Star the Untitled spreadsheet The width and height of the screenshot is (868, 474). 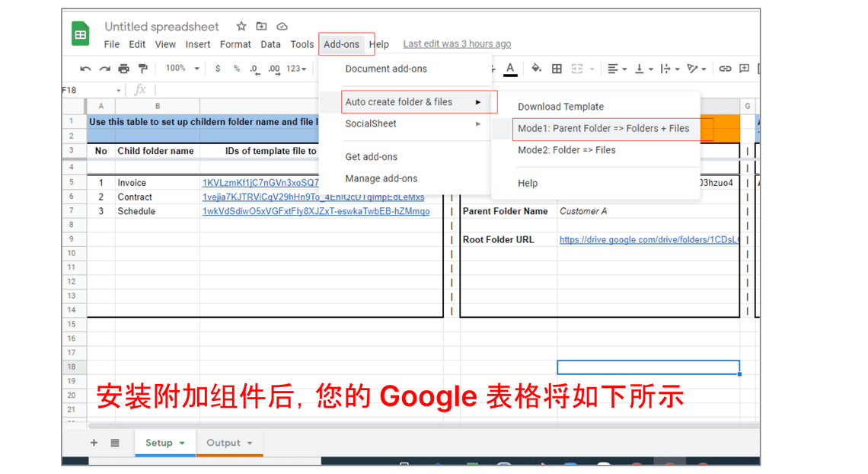[x=241, y=27]
